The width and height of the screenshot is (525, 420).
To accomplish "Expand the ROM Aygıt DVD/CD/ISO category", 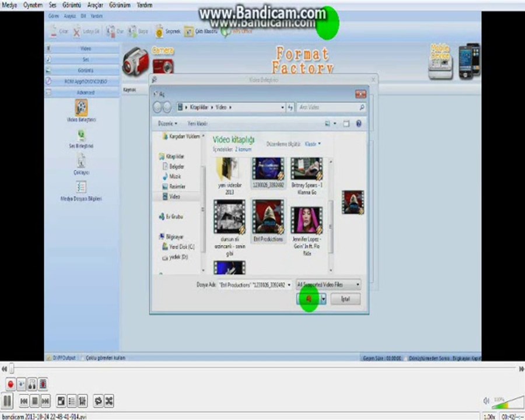I will [x=82, y=82].
